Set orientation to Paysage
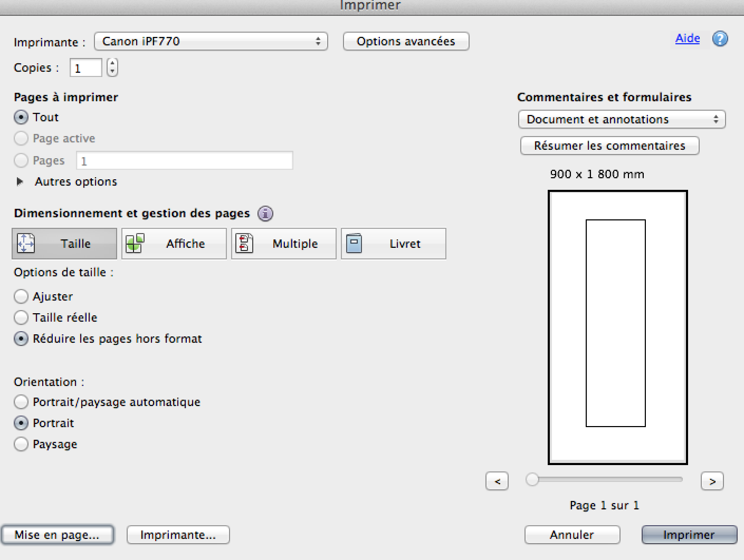 click(21, 444)
